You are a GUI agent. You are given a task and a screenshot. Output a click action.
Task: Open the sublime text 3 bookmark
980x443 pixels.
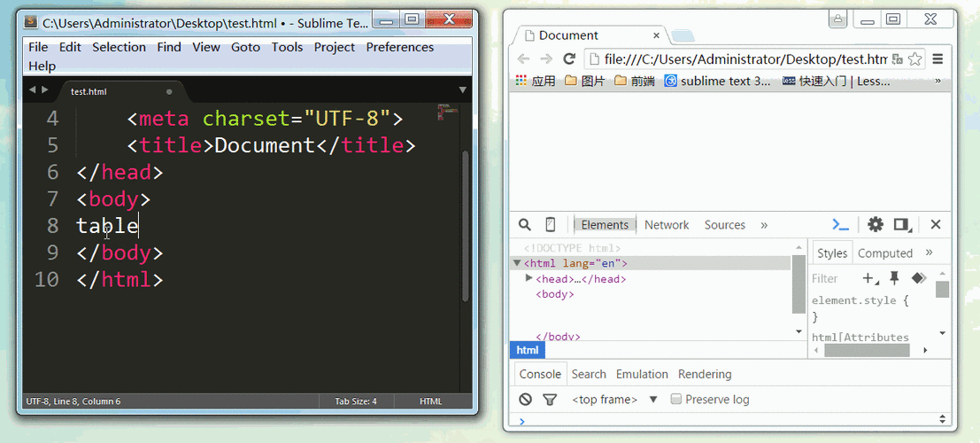pos(717,81)
